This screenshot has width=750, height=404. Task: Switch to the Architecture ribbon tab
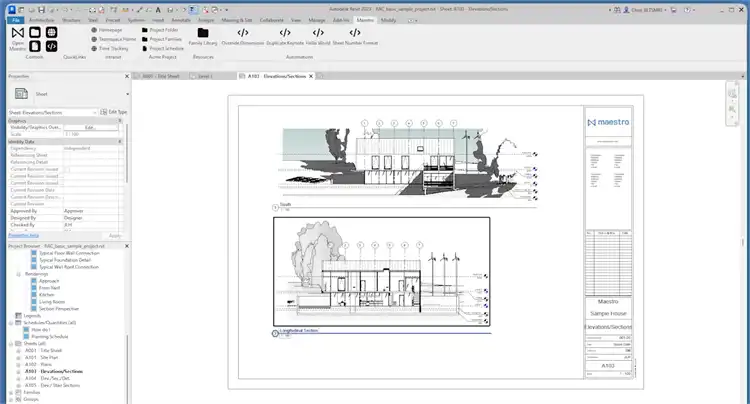pos(42,20)
